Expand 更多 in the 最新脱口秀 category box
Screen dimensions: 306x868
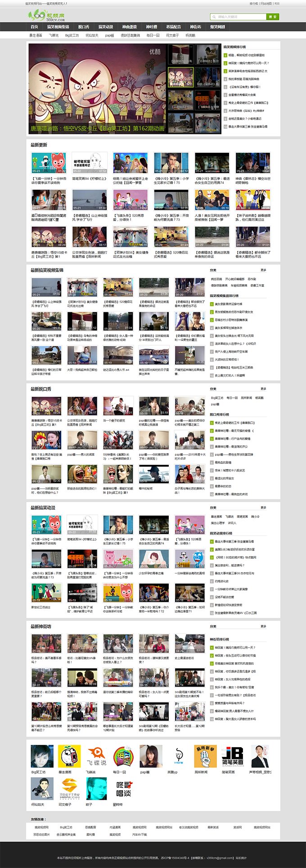(263, 389)
